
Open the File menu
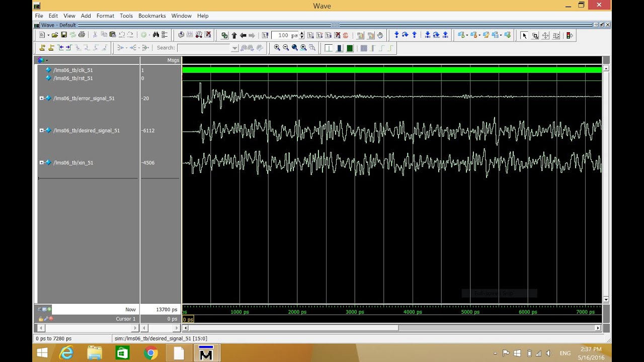click(x=39, y=16)
